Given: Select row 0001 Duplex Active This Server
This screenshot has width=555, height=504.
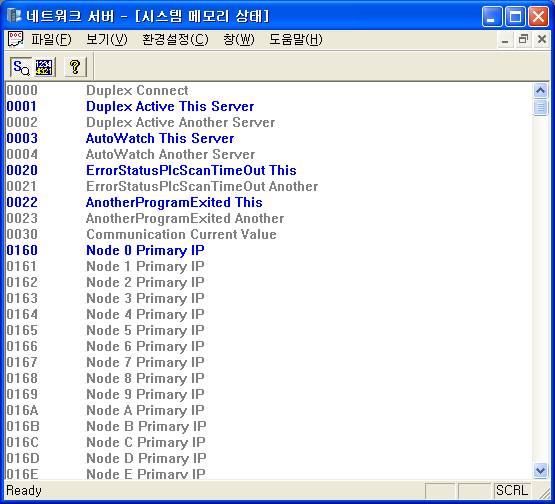Looking at the screenshot, I should tap(269, 106).
